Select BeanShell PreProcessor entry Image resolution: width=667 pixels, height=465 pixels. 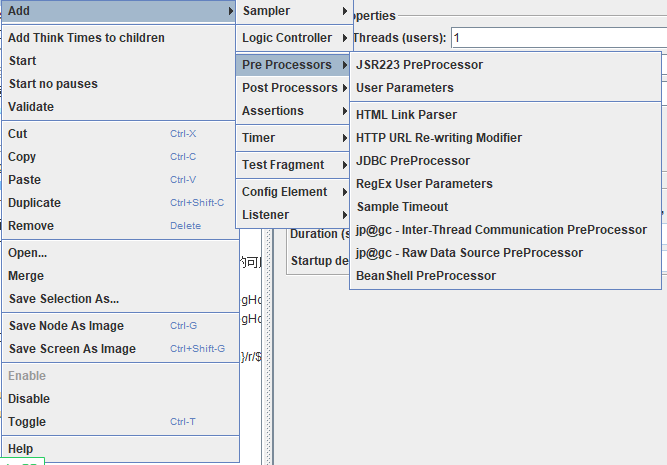point(505,276)
